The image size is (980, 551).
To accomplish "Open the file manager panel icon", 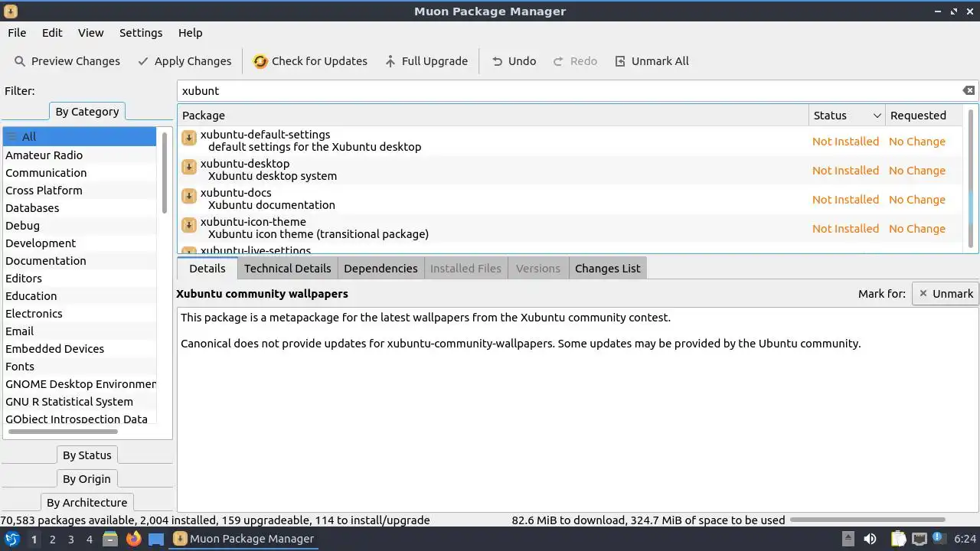I will click(x=110, y=539).
